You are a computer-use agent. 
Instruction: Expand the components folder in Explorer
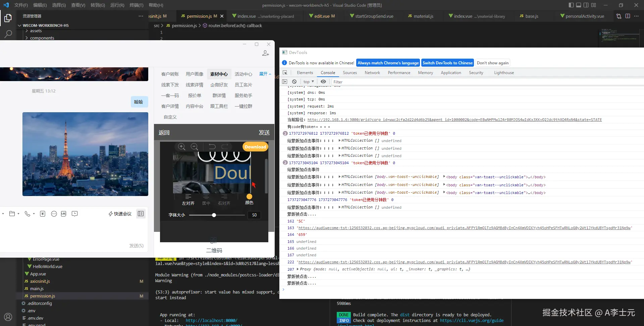42,38
